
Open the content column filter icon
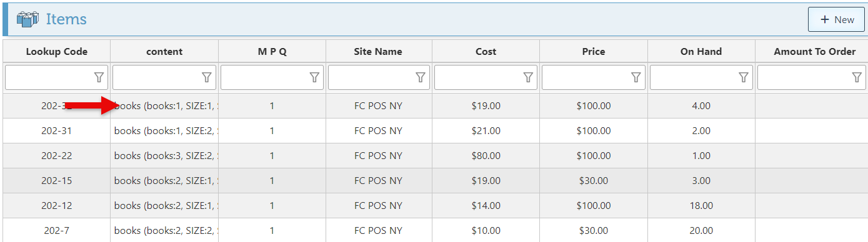(x=206, y=77)
